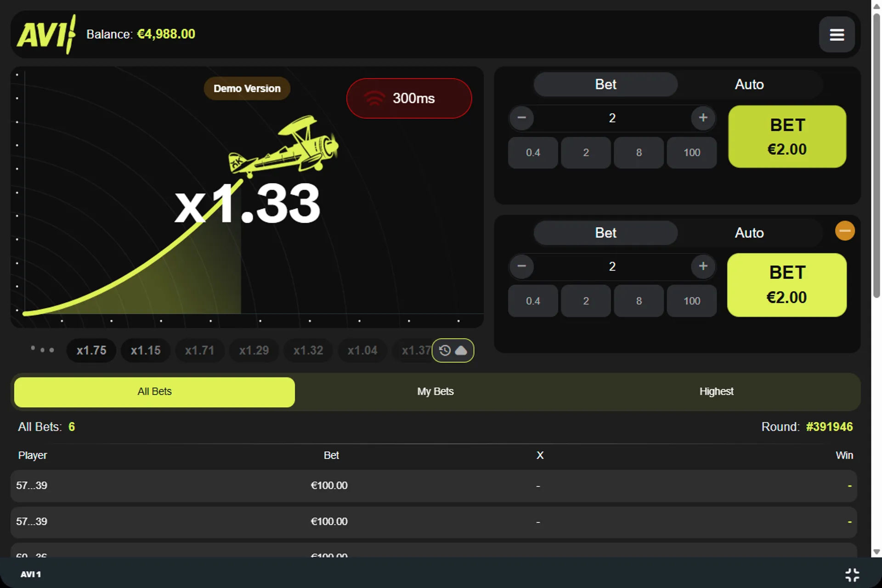Remove the second bet panel with orange minus
882x588 pixels.
(845, 231)
